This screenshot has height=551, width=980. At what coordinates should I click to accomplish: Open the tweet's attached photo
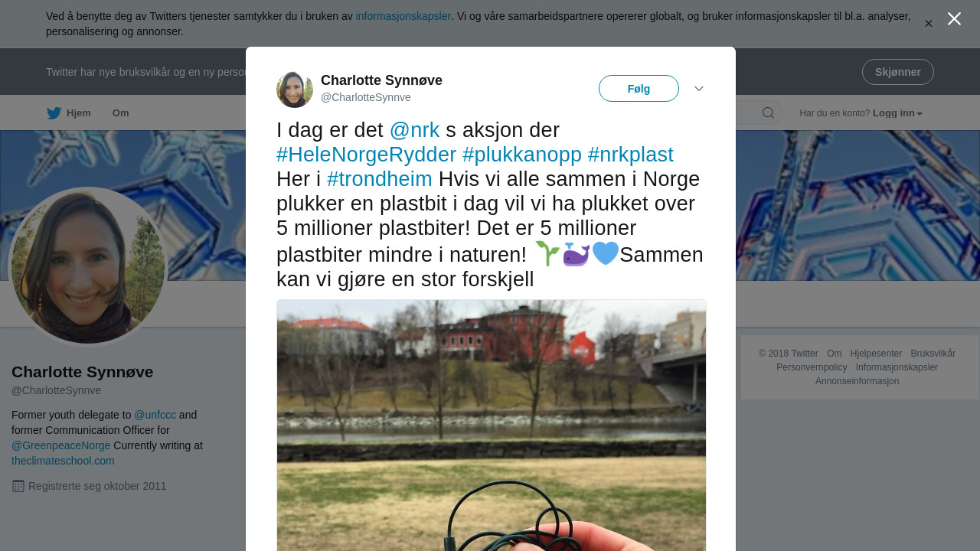click(492, 425)
